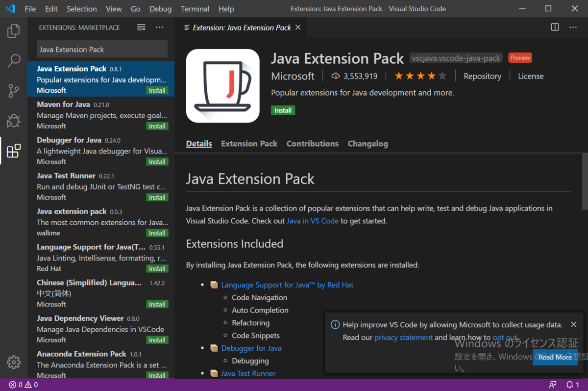Open errors and warnings in status bar
588x391 pixels.
(24, 385)
